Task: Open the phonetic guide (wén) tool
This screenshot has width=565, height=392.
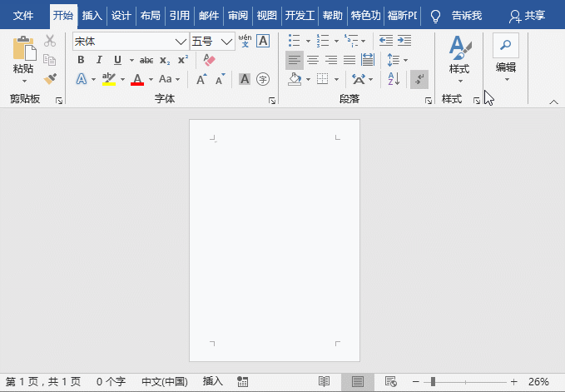Action: tap(245, 41)
